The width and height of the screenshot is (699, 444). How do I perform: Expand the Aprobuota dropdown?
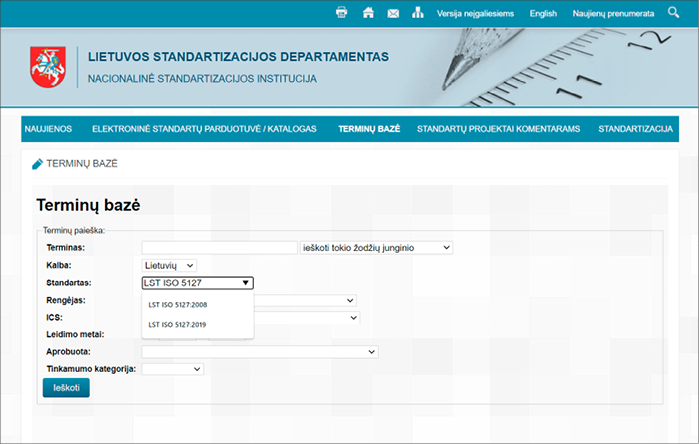click(x=260, y=351)
